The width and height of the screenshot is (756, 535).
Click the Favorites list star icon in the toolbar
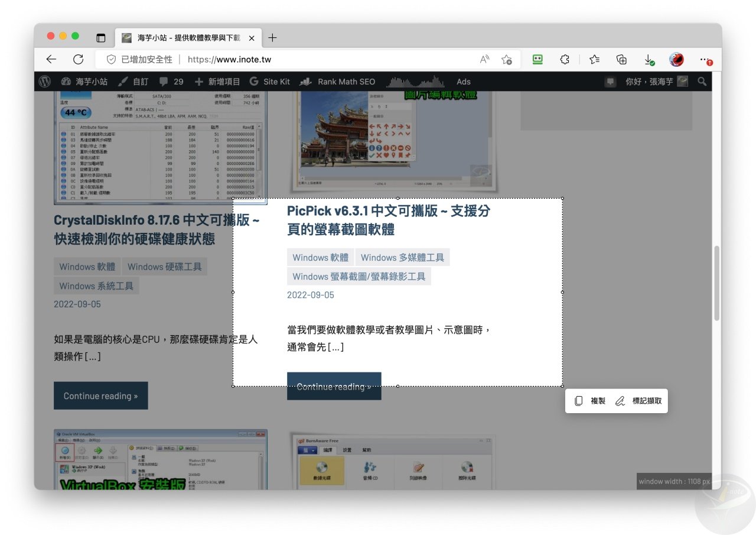594,59
